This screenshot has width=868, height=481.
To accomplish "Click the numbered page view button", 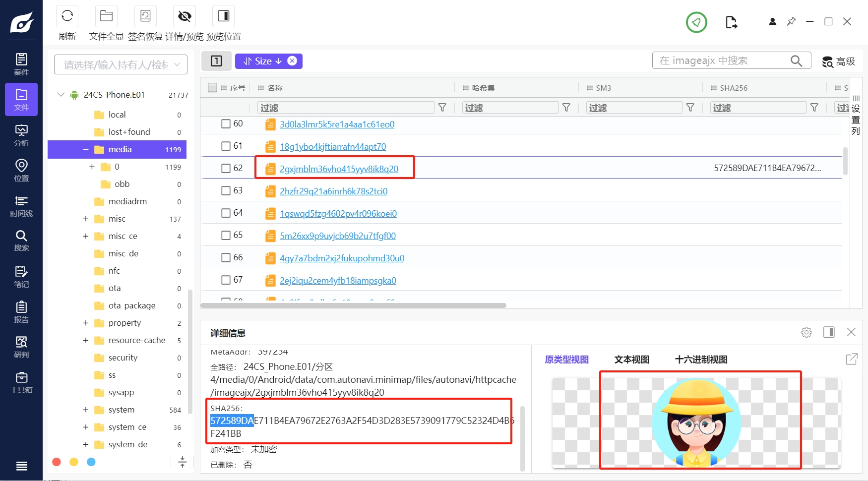I will (216, 61).
